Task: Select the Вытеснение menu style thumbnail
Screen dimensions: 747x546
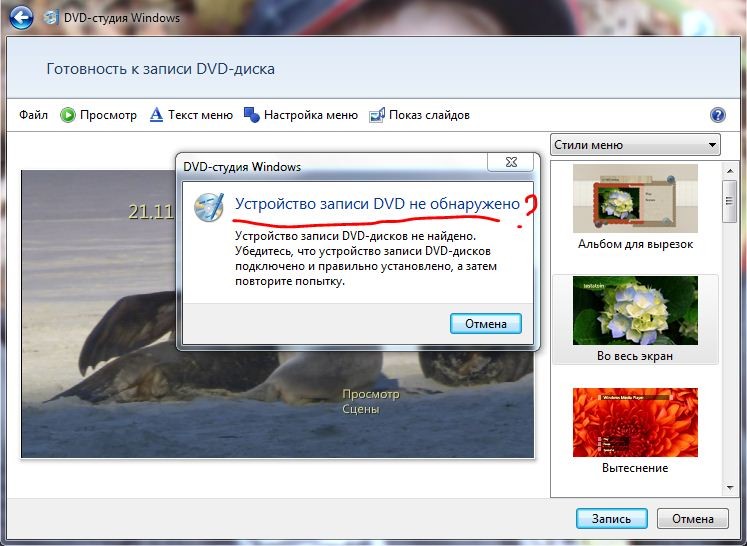Action: click(x=634, y=422)
